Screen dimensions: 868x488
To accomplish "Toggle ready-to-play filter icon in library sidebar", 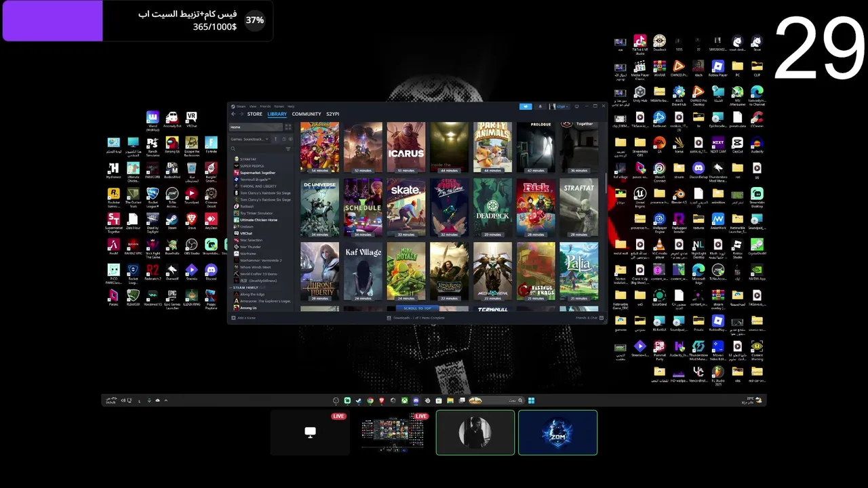I will click(x=290, y=139).
